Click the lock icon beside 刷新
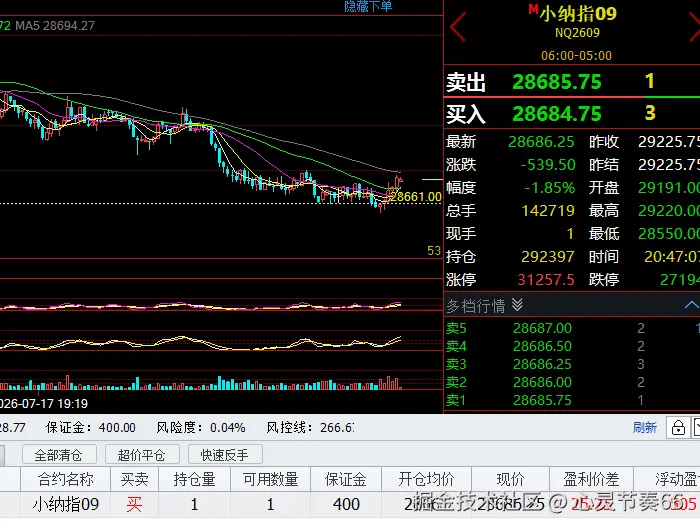The width and height of the screenshot is (700, 530). [678, 428]
